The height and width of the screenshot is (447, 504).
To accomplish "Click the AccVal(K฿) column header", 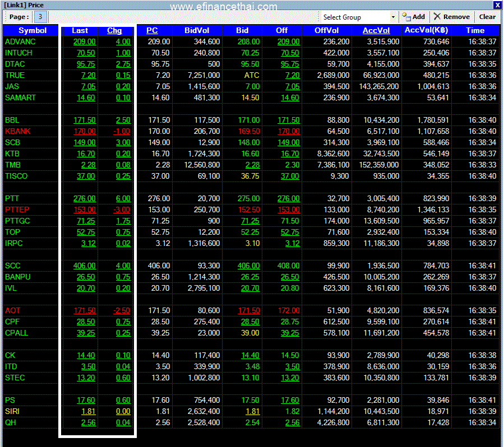I will [426, 30].
